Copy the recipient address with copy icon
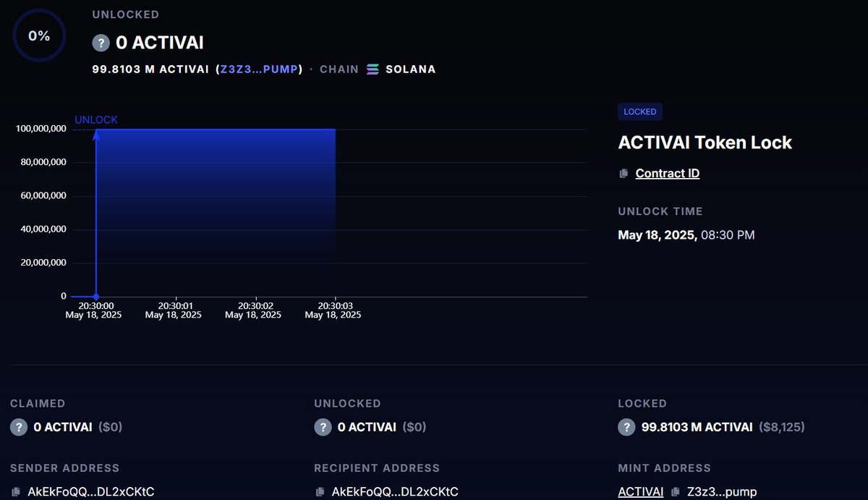This screenshot has width=868, height=500. (x=320, y=492)
